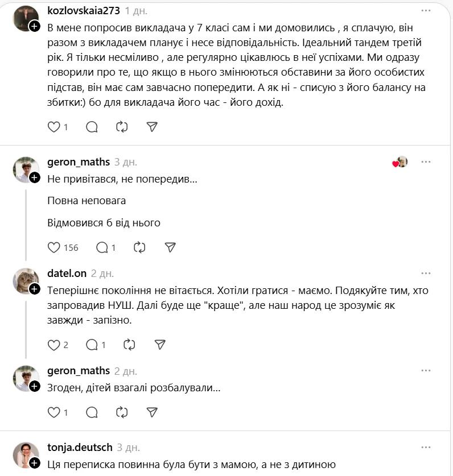Open the tonja.deutsch profile link

pyautogui.click(x=80, y=448)
